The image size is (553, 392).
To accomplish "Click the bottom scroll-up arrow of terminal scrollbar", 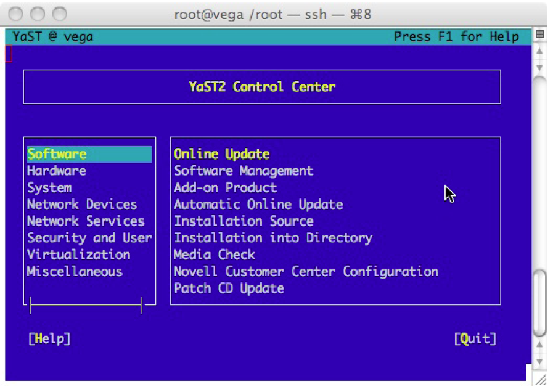I will click(x=539, y=345).
